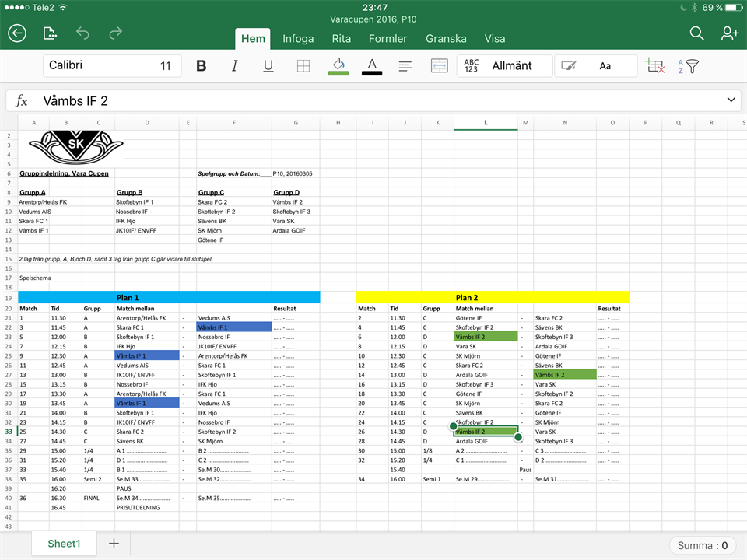Screen dimensions: 747x560
Task: Open the Calibri font name picker
Action: tap(93, 66)
